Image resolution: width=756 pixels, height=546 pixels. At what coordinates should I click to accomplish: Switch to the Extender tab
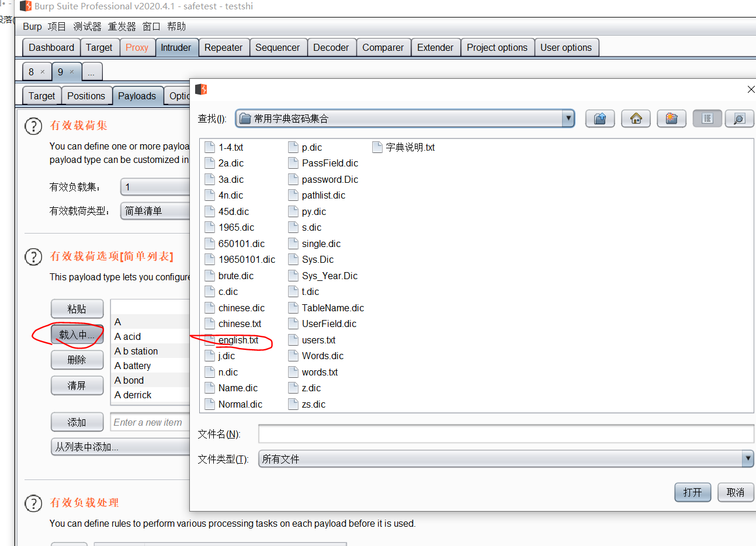(435, 47)
